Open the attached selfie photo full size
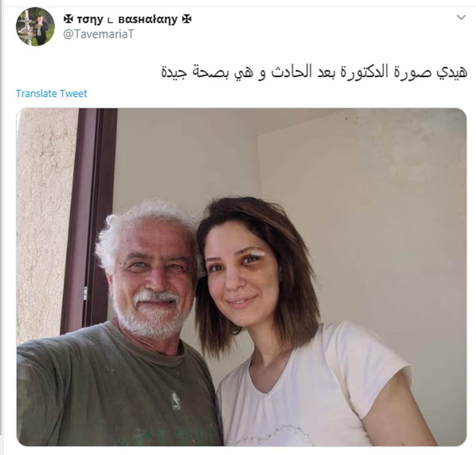This screenshot has width=476, height=455. click(x=241, y=277)
